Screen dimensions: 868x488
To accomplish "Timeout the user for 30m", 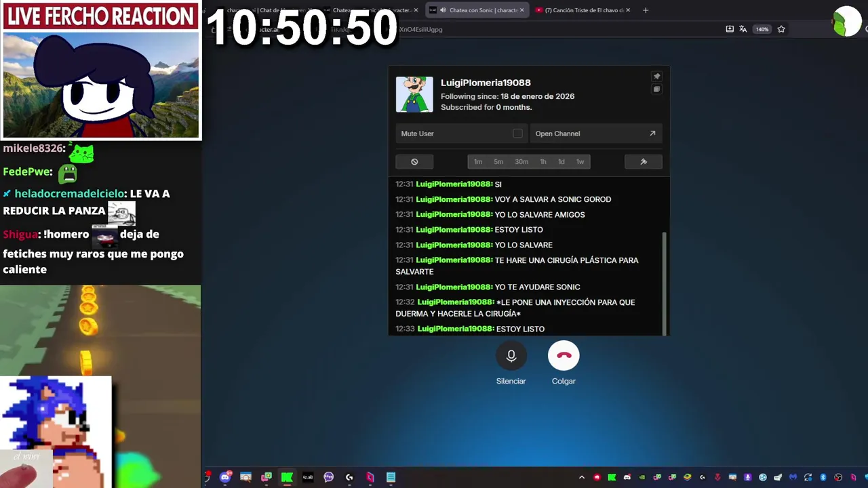I will (x=521, y=161).
